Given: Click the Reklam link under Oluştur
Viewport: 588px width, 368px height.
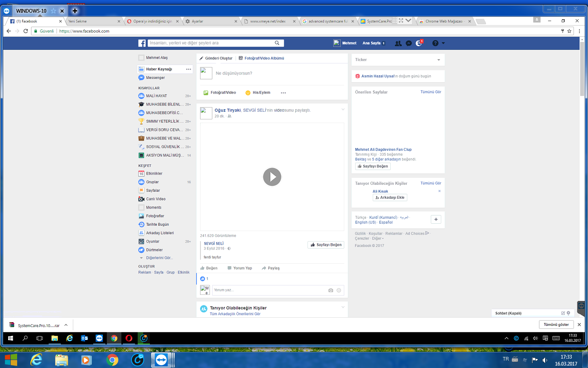Looking at the screenshot, I should (x=145, y=272).
